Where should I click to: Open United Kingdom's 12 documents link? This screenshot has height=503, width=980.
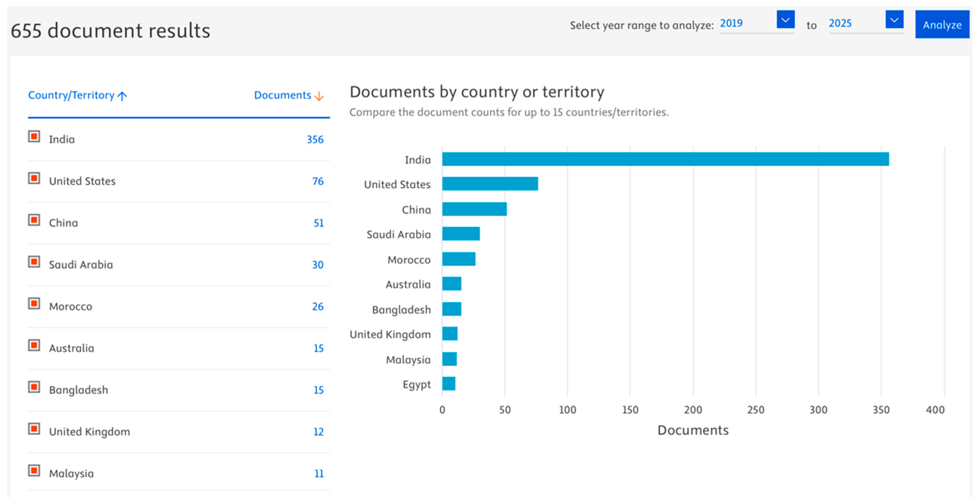point(319,432)
